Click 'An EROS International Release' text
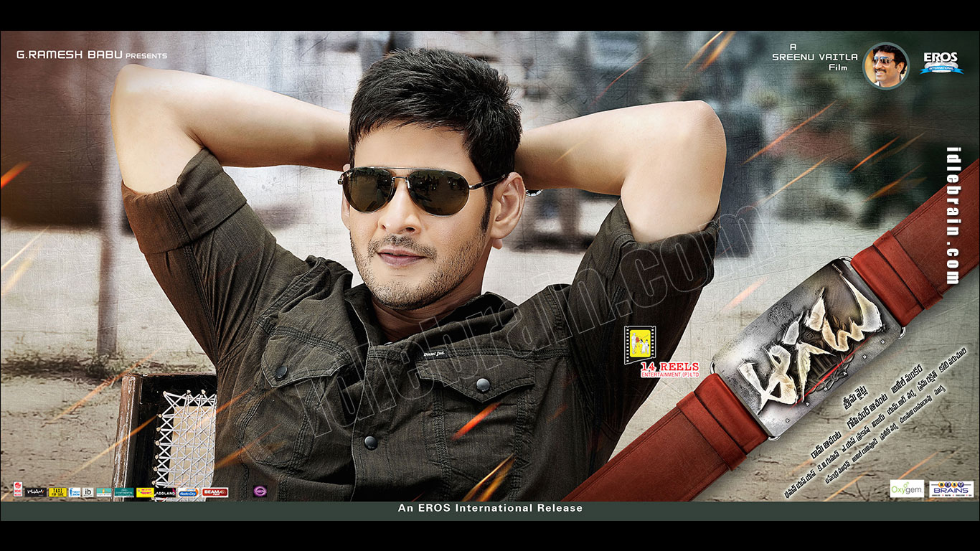 click(490, 508)
